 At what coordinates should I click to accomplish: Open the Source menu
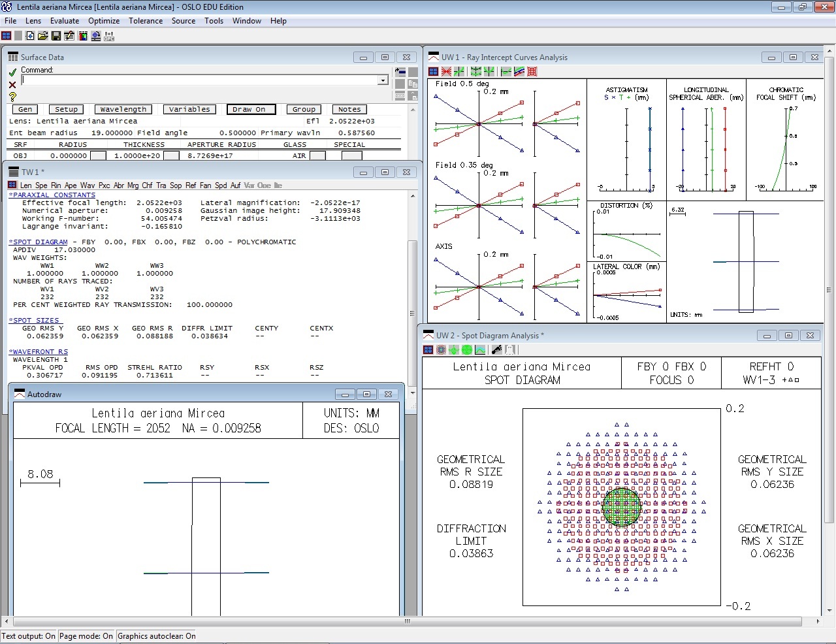(x=184, y=21)
